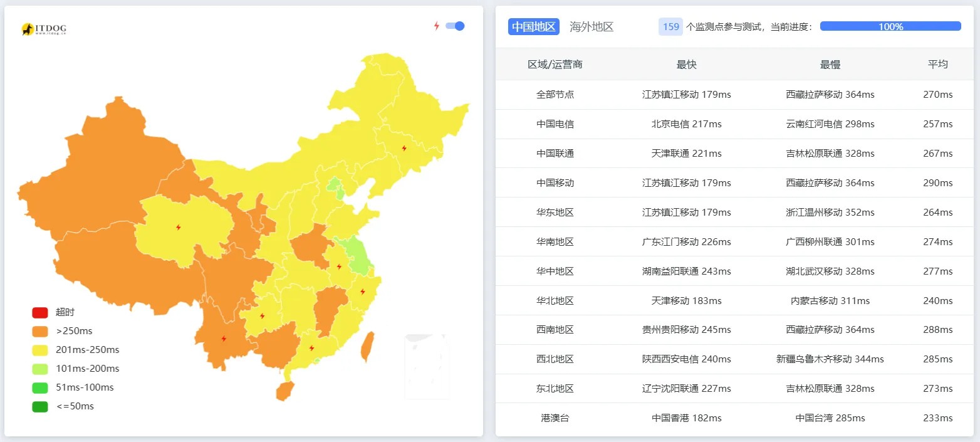Click the 100% progress bar

click(x=890, y=26)
